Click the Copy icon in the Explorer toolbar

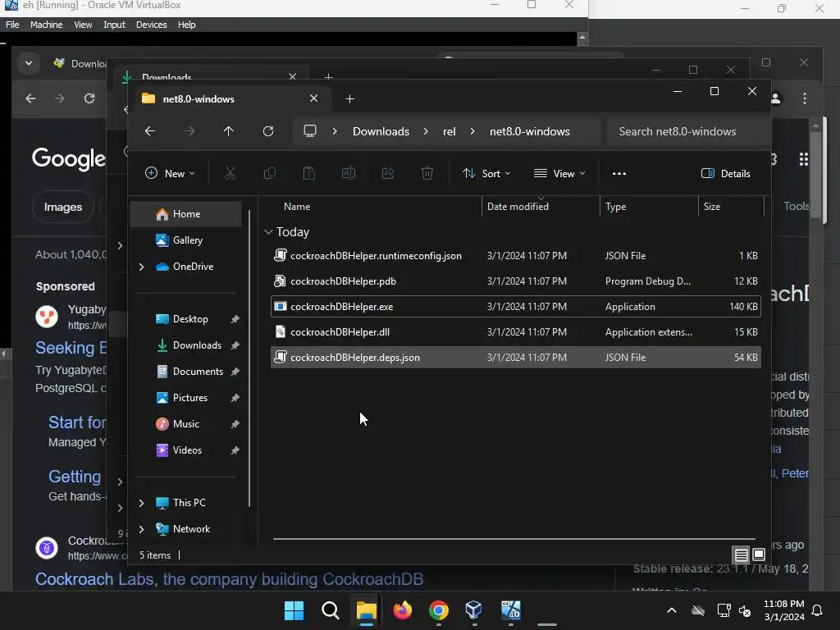pyautogui.click(x=269, y=173)
